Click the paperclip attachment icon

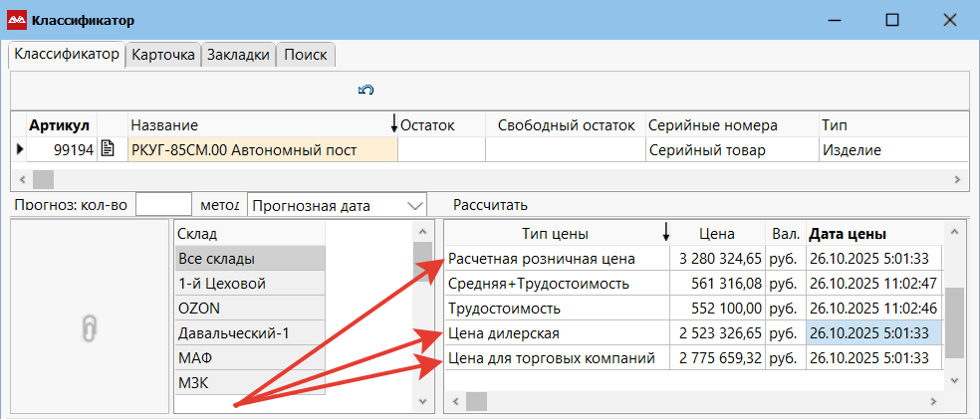tap(91, 332)
